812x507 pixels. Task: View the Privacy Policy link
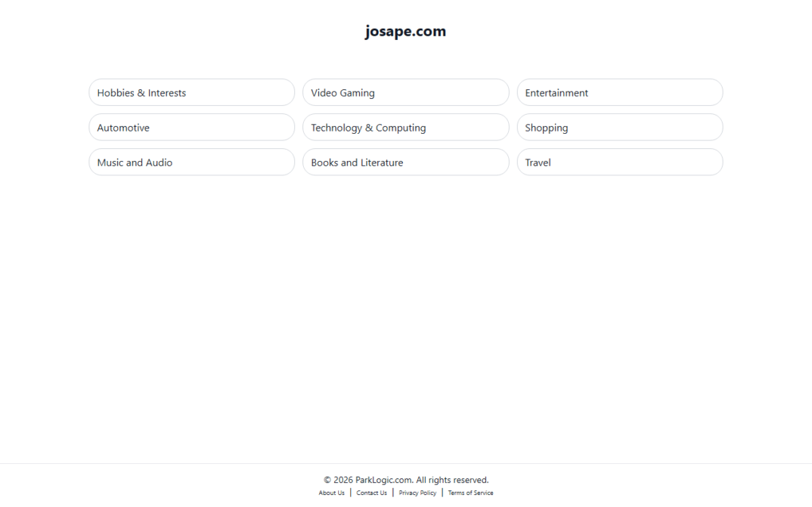pyautogui.click(x=417, y=493)
